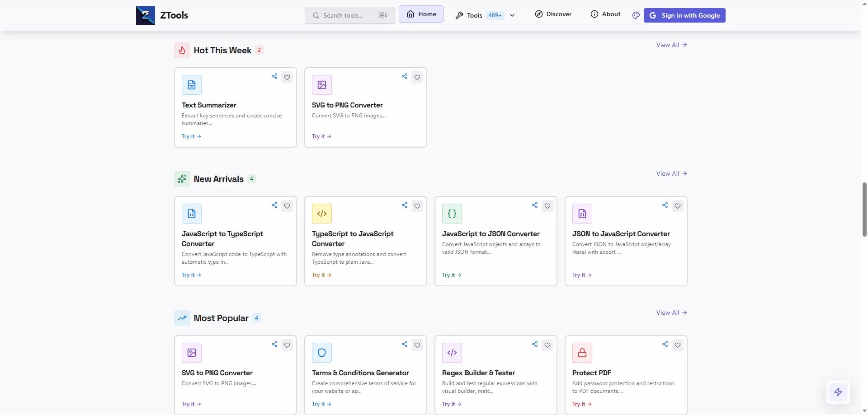The image size is (868, 415).
Task: Click JavaScript to JSON braces icon
Action: point(452,214)
